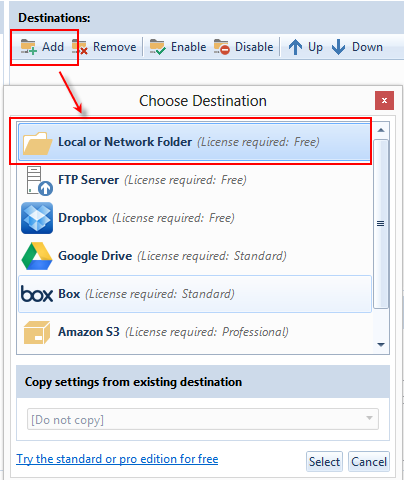Click the destination list scroll down arrow
404x480 pixels.
coord(381,344)
